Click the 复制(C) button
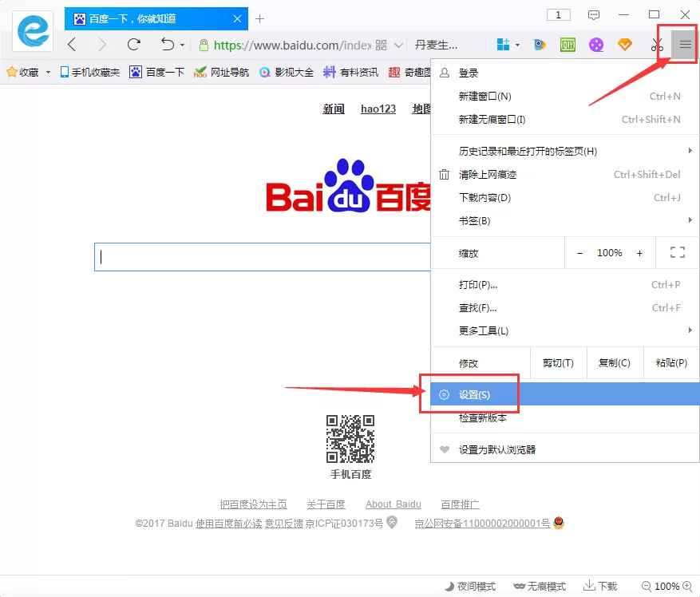The image size is (700, 597). (615, 363)
